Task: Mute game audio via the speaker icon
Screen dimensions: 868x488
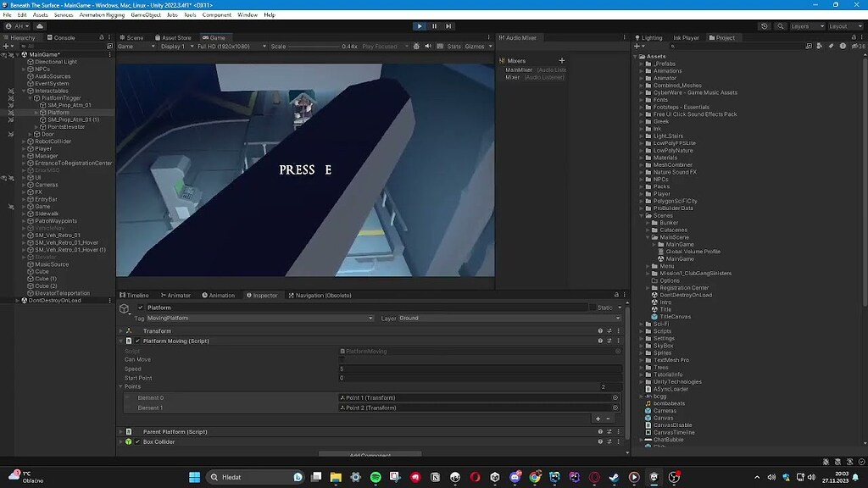Action: click(x=429, y=46)
